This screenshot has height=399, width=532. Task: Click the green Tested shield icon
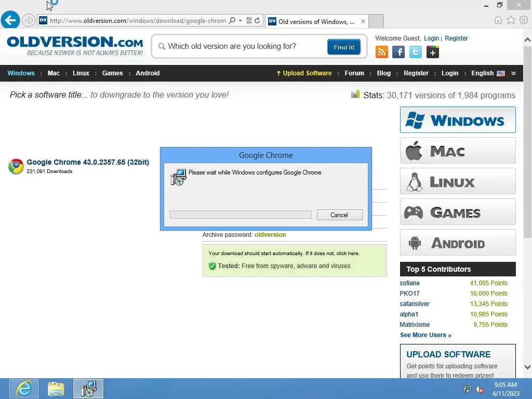pyautogui.click(x=212, y=266)
